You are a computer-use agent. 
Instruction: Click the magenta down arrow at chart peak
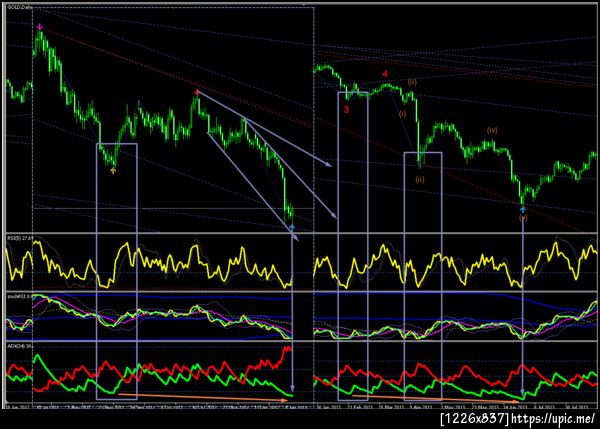point(40,27)
